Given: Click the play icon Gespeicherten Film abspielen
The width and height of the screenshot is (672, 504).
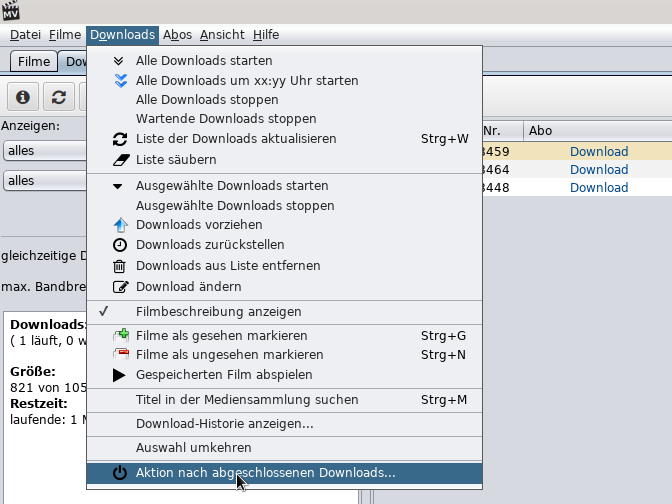Looking at the screenshot, I should point(119,375).
